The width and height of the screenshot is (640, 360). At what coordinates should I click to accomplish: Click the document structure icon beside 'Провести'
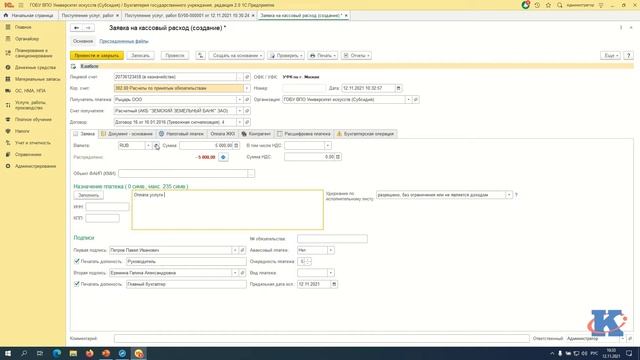(200, 56)
